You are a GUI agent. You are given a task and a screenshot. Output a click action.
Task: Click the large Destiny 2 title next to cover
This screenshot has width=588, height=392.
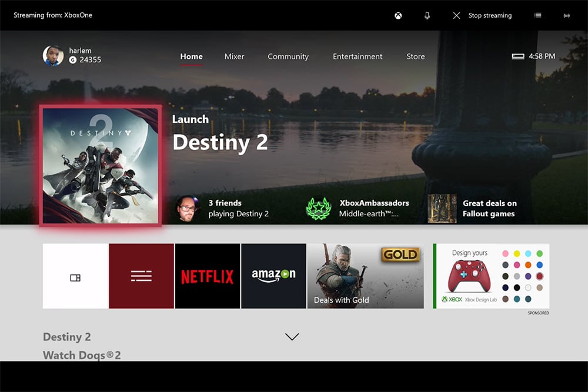pos(220,143)
